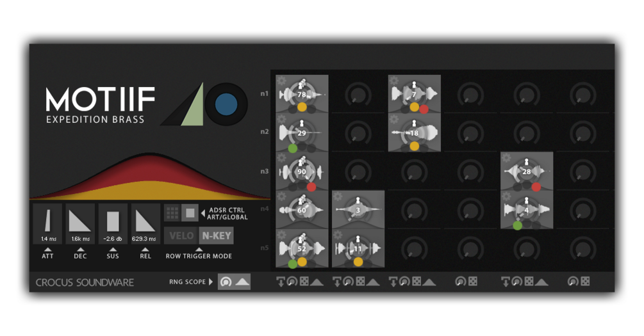
Task: Open gear settings on the 4 cell
Action: 506,196
